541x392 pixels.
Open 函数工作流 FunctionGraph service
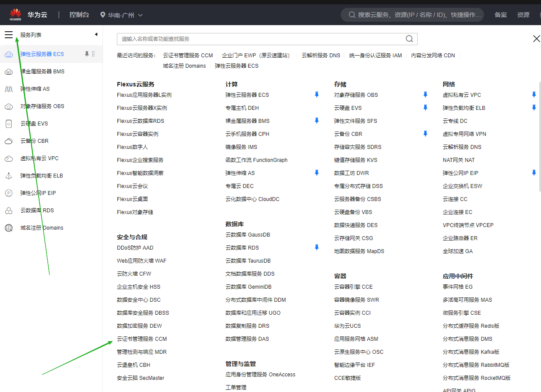pos(256,160)
